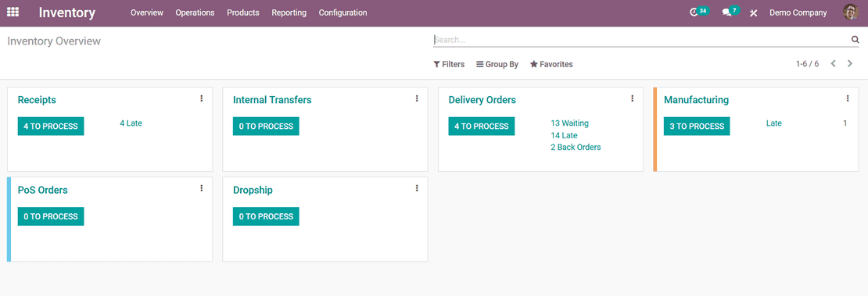Viewport: 868px width, 296px height.
Task: Open the Favorites dropdown
Action: pyautogui.click(x=551, y=64)
